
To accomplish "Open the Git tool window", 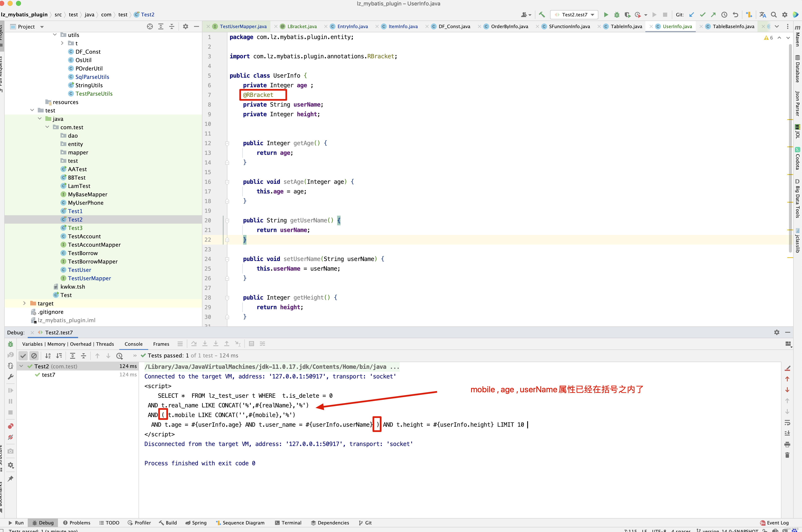I will (x=365, y=523).
